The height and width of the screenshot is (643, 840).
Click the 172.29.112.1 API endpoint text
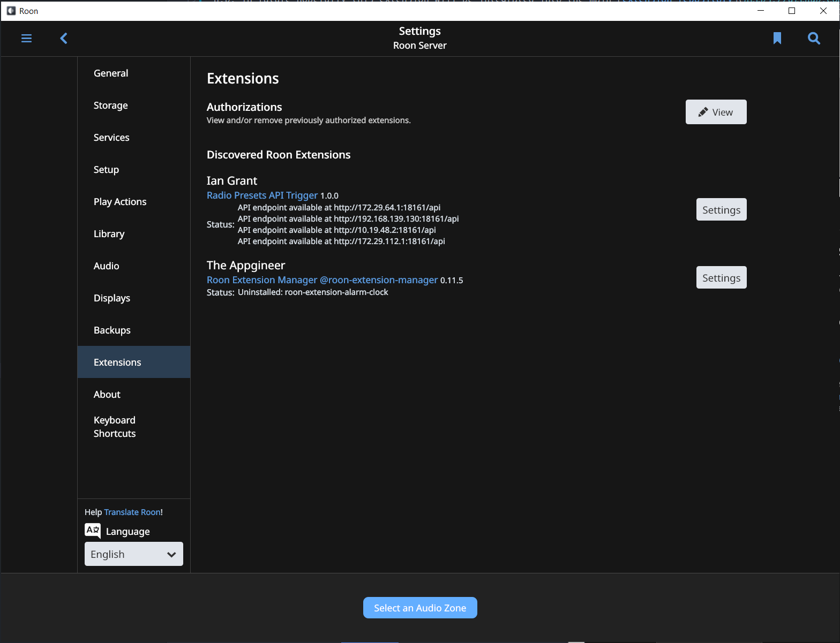point(341,241)
